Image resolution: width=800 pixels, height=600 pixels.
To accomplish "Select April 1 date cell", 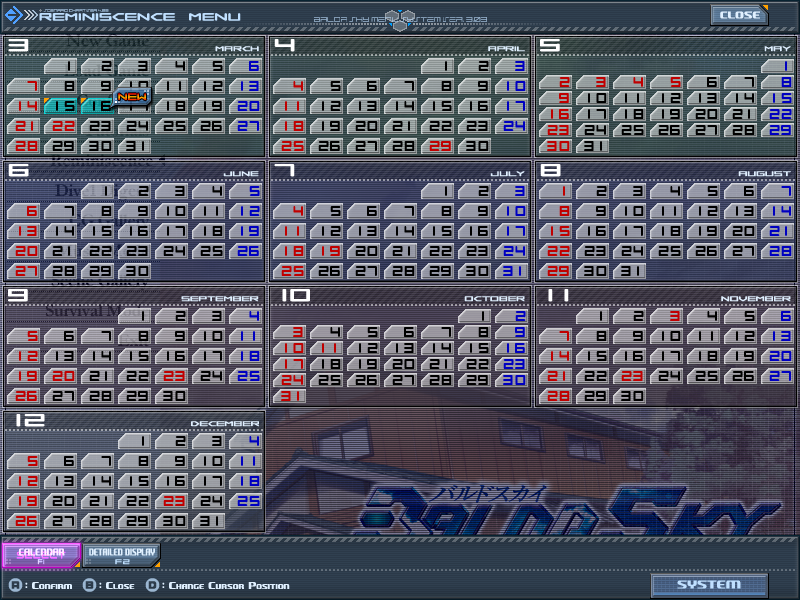I will coord(438,66).
